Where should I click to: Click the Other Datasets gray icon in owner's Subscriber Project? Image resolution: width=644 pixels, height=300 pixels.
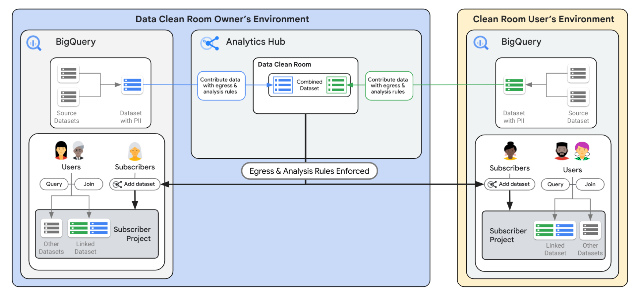click(x=52, y=228)
